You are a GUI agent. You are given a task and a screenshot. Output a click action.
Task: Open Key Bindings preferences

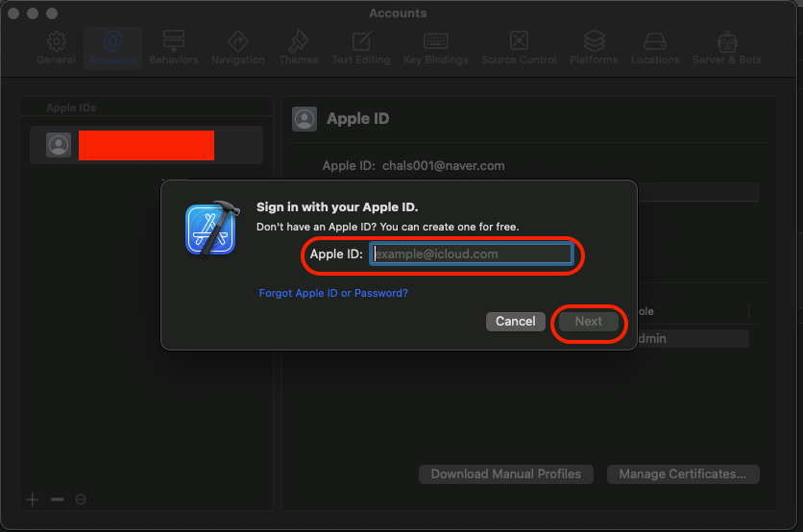pos(435,48)
